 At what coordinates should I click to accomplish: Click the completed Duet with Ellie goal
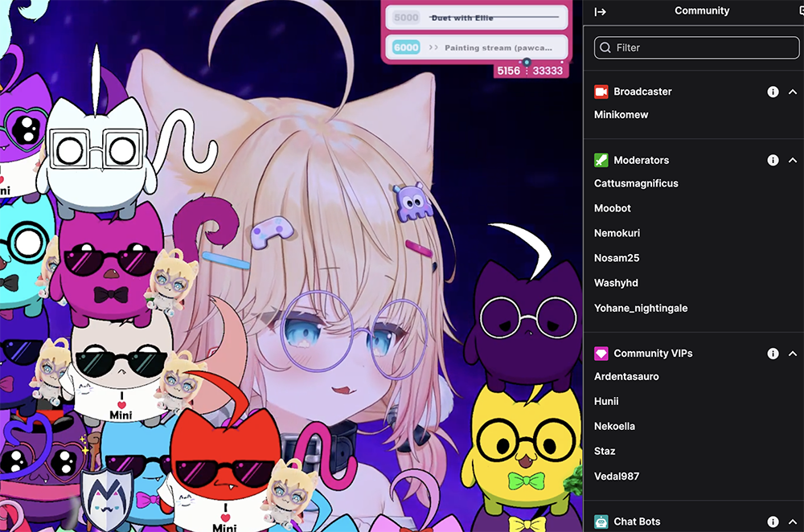tap(476, 18)
